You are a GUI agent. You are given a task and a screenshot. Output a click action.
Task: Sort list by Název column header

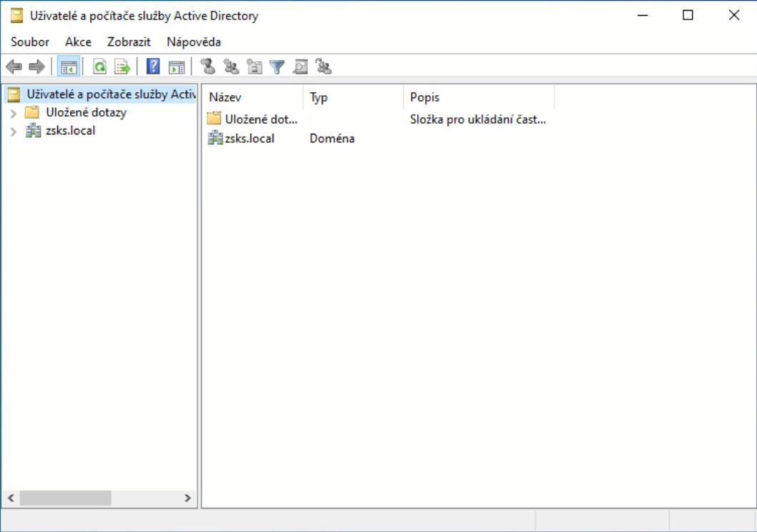[253, 97]
